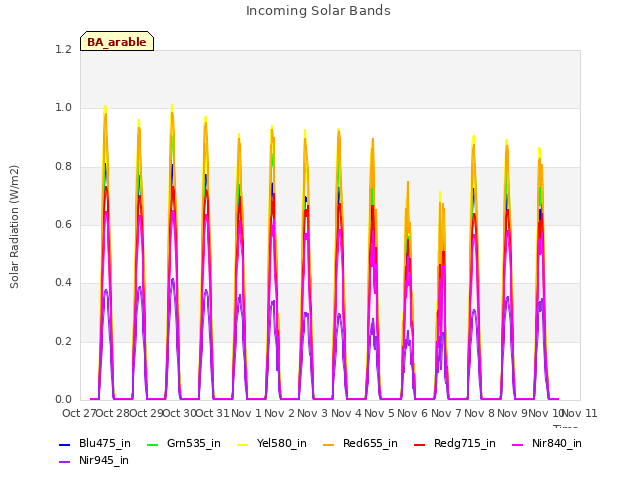Click the BA_arable annotation label

click(117, 41)
